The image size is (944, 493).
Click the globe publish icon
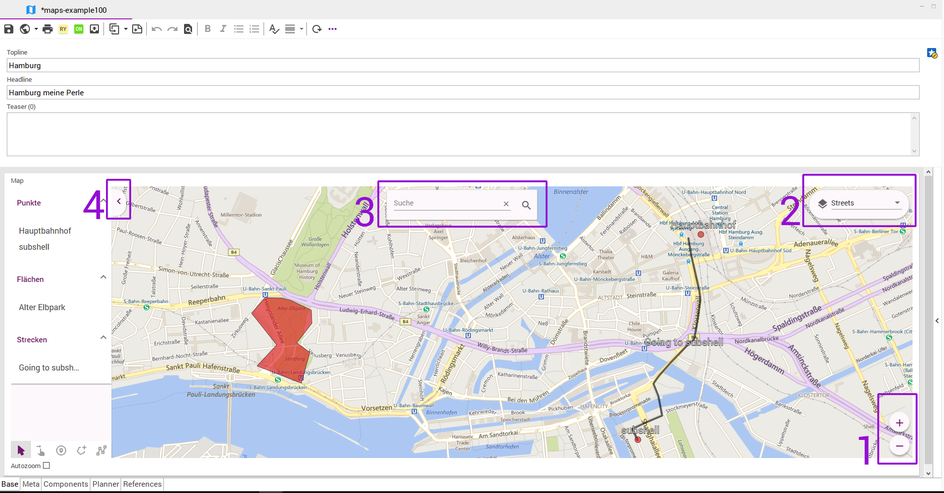pos(25,29)
